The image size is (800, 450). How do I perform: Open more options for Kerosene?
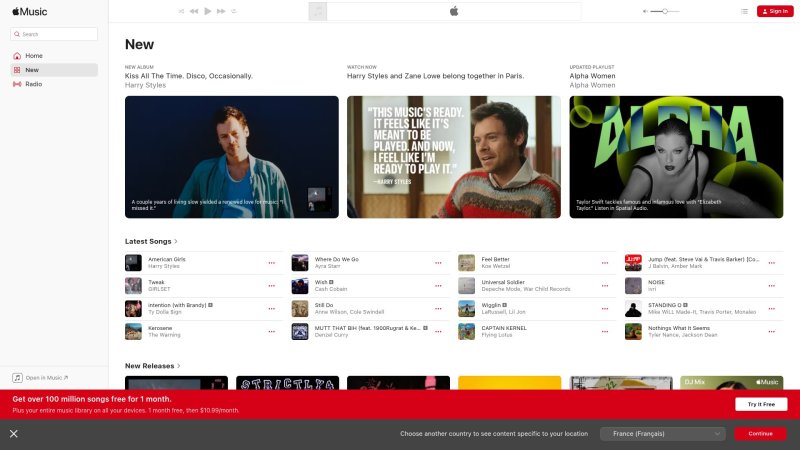[271, 332]
